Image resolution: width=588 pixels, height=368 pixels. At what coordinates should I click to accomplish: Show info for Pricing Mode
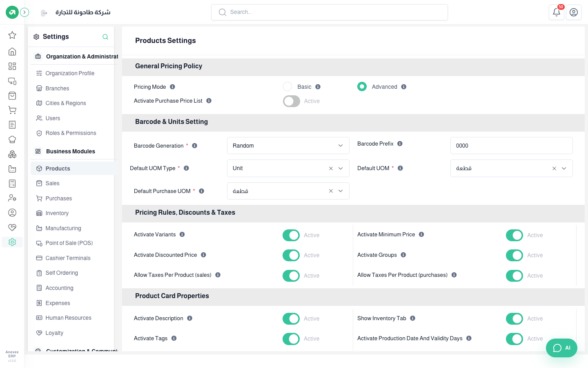[x=172, y=87]
